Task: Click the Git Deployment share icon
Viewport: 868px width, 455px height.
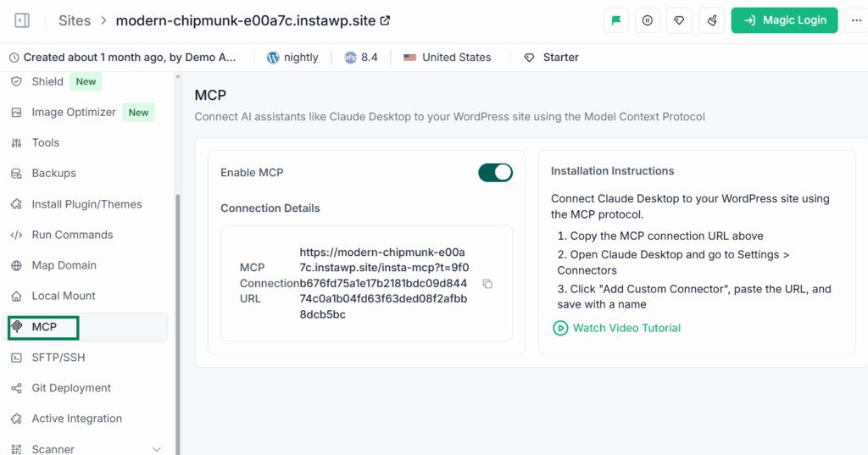Action: (x=17, y=388)
